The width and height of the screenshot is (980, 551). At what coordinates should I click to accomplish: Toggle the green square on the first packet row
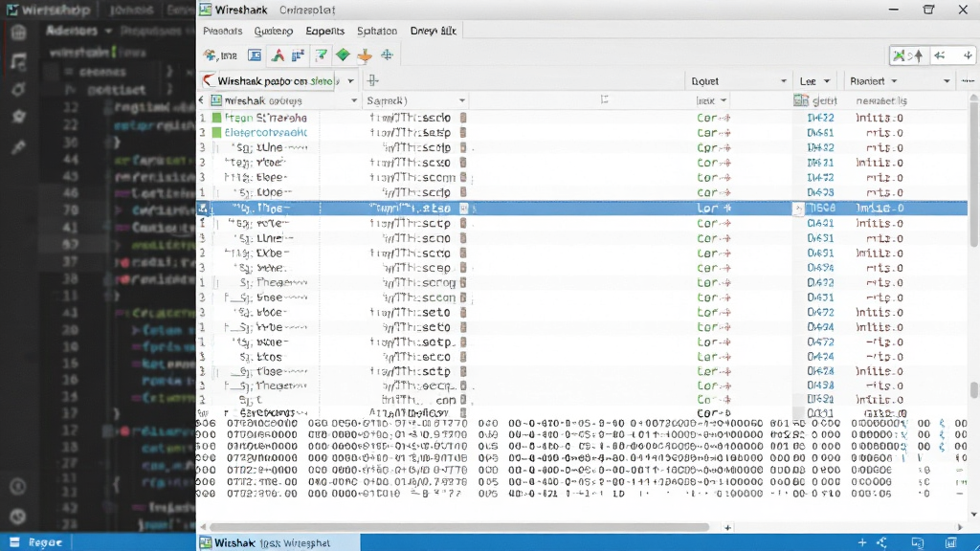click(x=216, y=118)
